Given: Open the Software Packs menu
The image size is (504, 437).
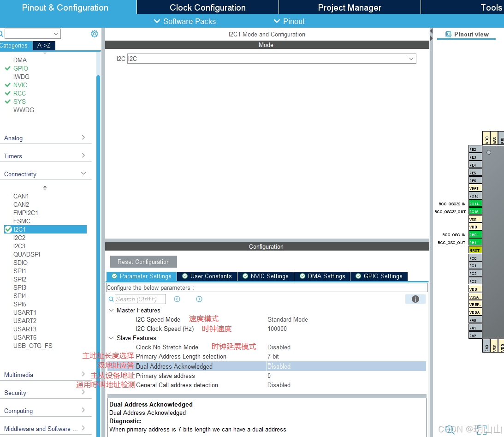Looking at the screenshot, I should point(185,21).
